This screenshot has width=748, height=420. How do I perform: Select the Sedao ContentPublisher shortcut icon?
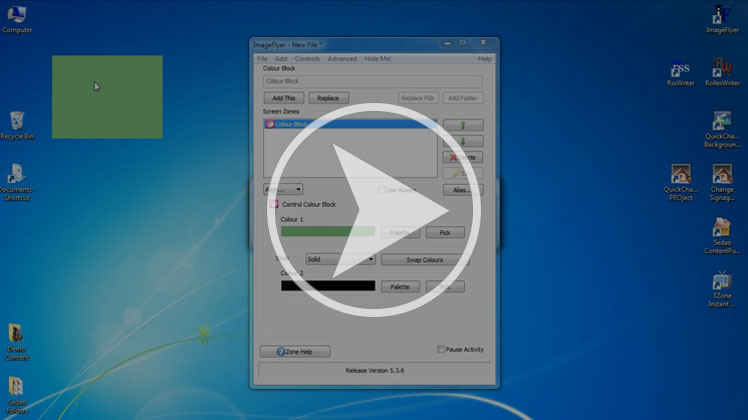[x=722, y=236]
